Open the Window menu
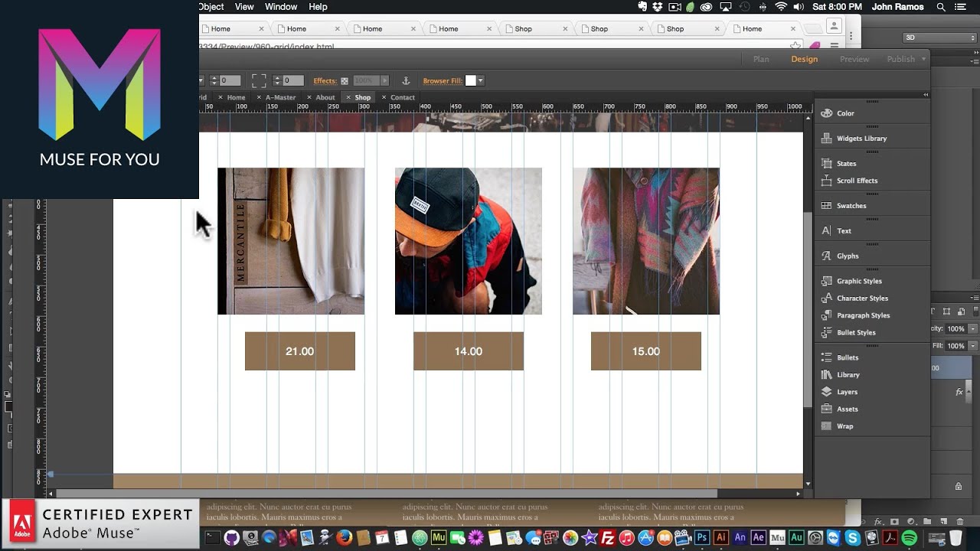This screenshot has height=551, width=980. coord(281,6)
